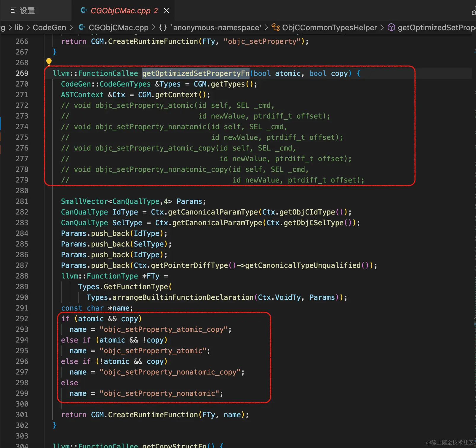The height and width of the screenshot is (448, 476).
Task: Click the namespace braces icon in breadcrumb
Action: (163, 28)
